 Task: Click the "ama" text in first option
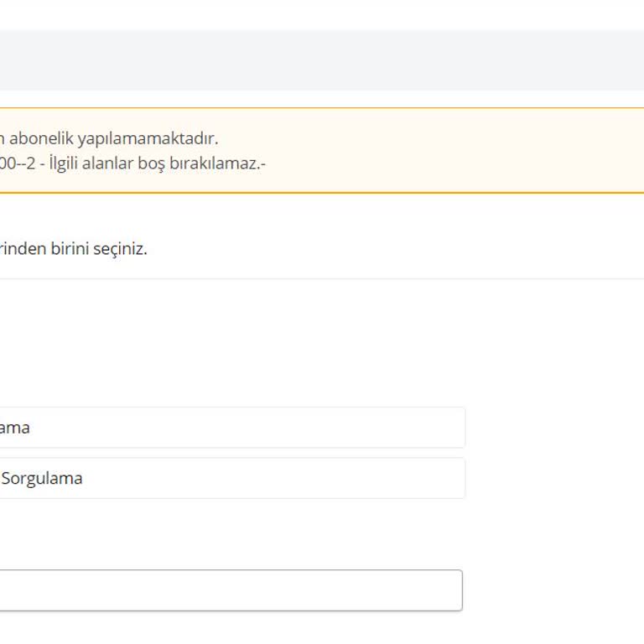coord(15,428)
